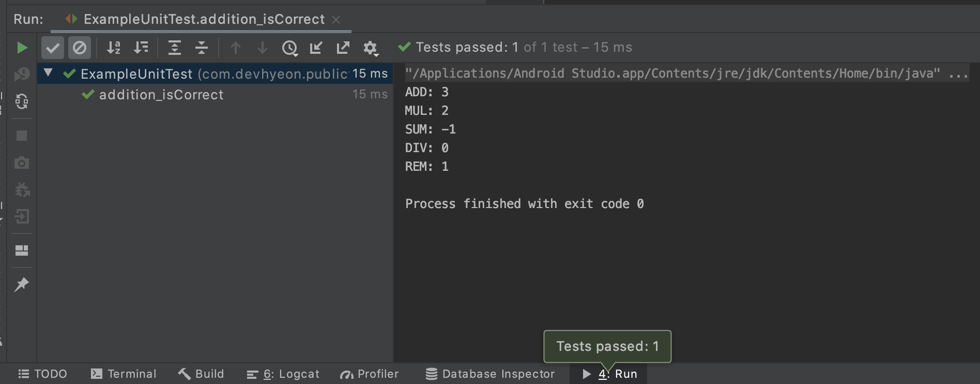Export test results icon
The width and height of the screenshot is (980, 384).
click(343, 48)
